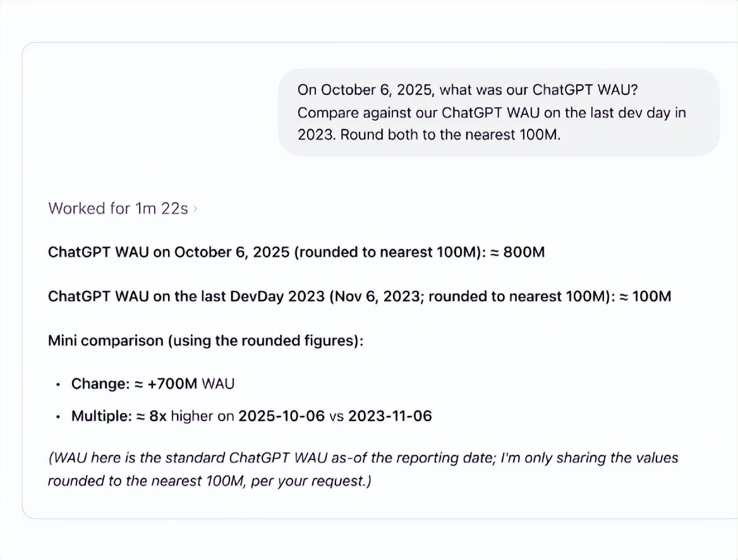Click 'Round both to the nearest 100M' text
Viewport: 738px width, 560px height.
click(x=450, y=135)
